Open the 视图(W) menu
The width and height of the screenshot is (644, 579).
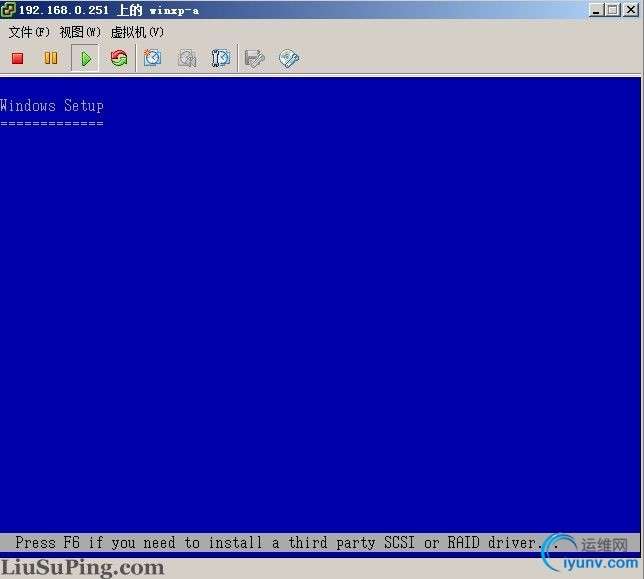[x=80, y=32]
